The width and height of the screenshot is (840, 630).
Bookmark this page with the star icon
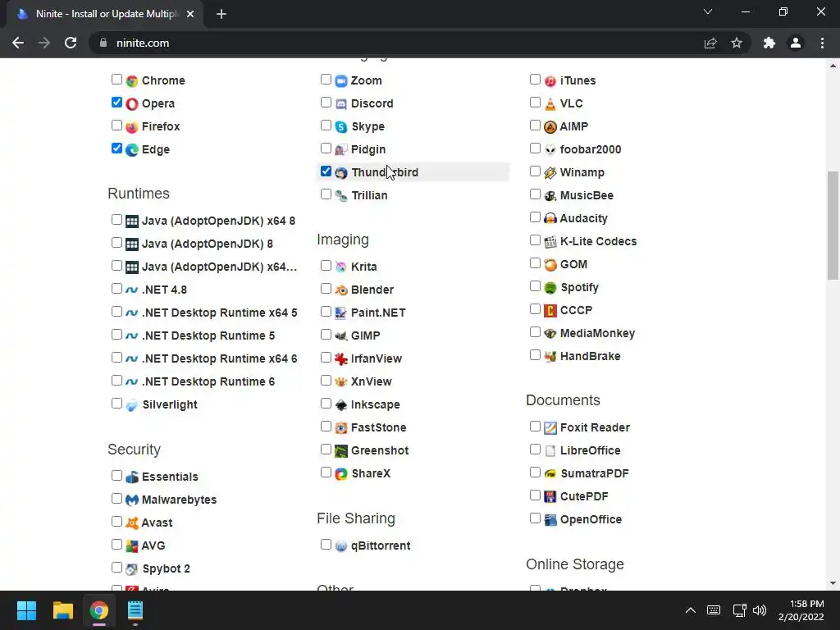[x=737, y=43]
